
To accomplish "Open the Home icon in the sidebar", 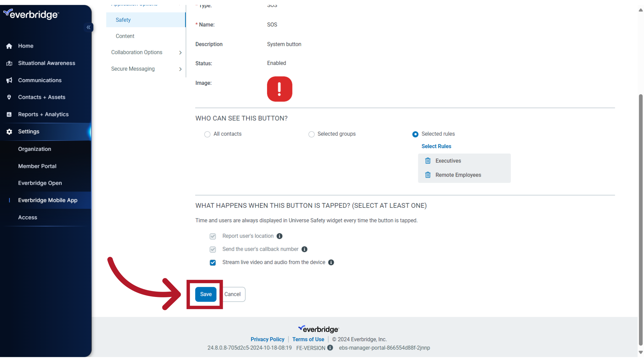I will click(9, 46).
